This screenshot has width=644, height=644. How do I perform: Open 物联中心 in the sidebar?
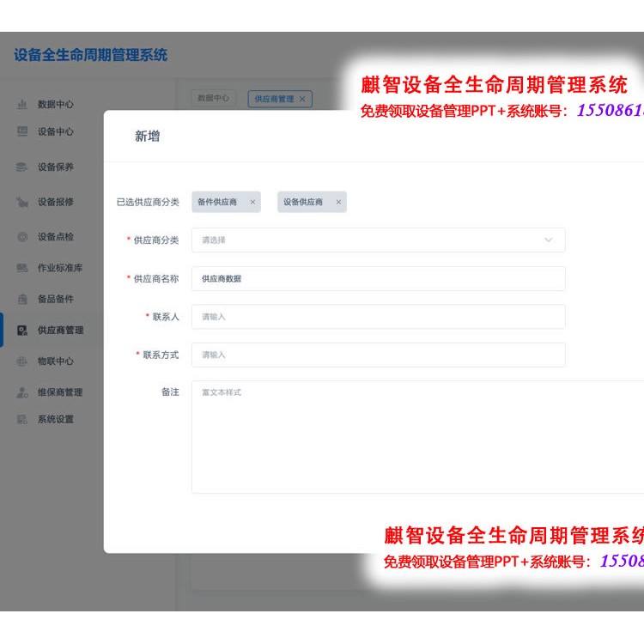tap(56, 361)
